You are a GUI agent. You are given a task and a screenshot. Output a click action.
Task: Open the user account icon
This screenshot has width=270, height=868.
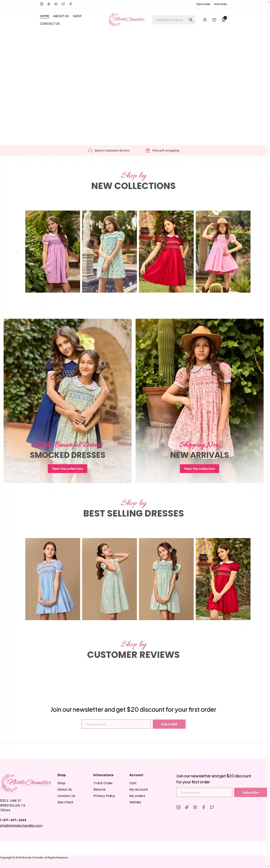pos(205,20)
